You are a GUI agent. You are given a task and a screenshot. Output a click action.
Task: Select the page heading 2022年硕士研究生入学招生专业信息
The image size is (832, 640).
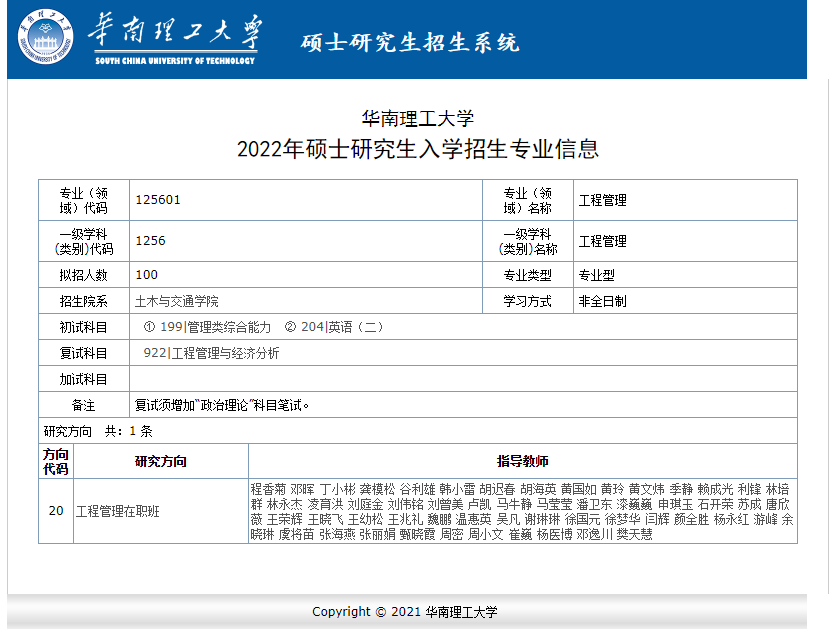pyautogui.click(x=418, y=149)
